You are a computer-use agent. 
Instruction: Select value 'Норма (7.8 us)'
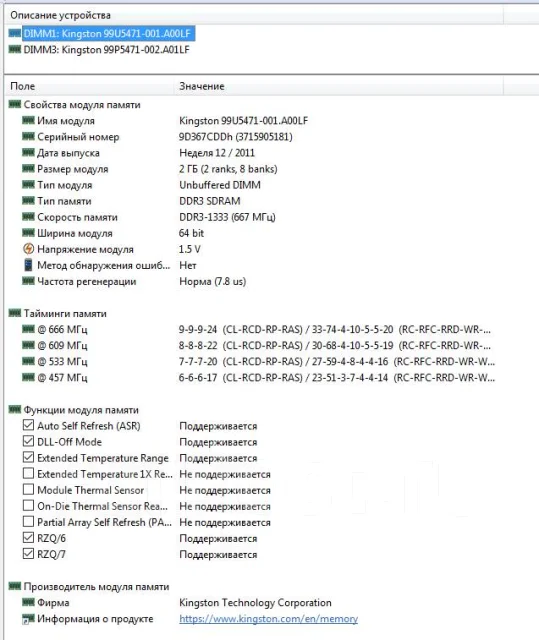213,282
